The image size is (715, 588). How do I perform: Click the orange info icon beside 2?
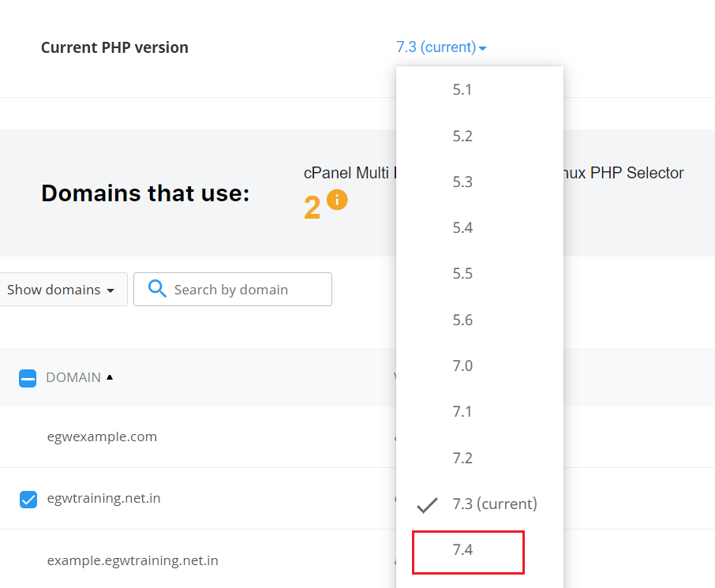click(x=337, y=200)
